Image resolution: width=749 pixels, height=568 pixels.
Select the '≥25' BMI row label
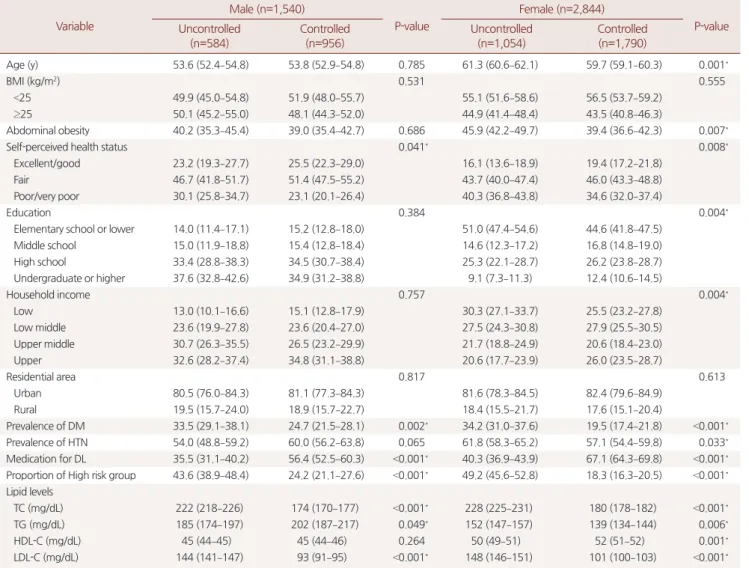coord(22,114)
